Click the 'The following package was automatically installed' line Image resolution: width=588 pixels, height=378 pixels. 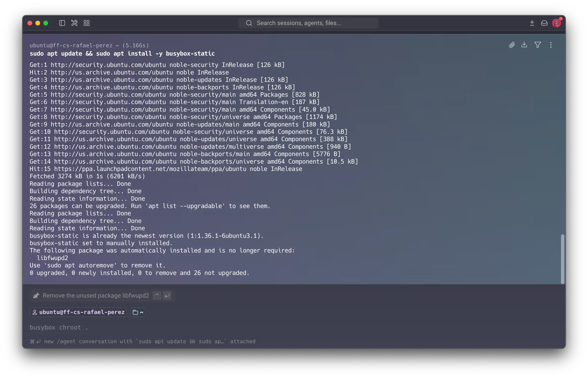point(162,250)
